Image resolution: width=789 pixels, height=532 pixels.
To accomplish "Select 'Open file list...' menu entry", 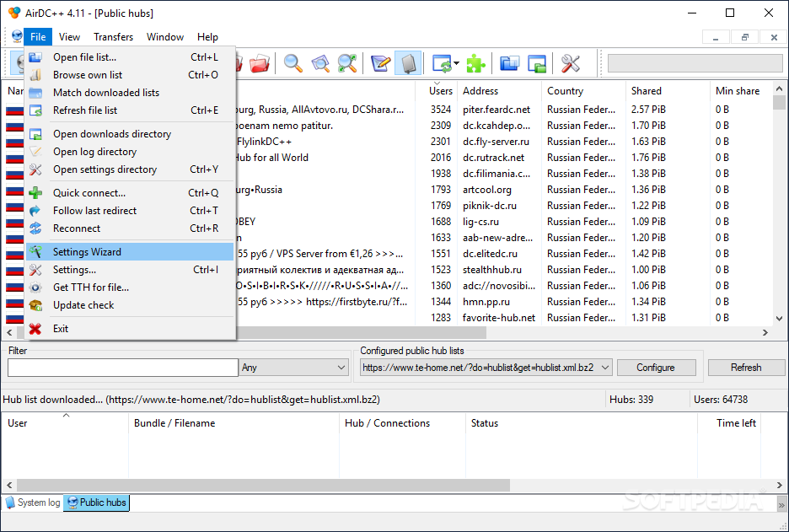I will (x=130, y=57).
